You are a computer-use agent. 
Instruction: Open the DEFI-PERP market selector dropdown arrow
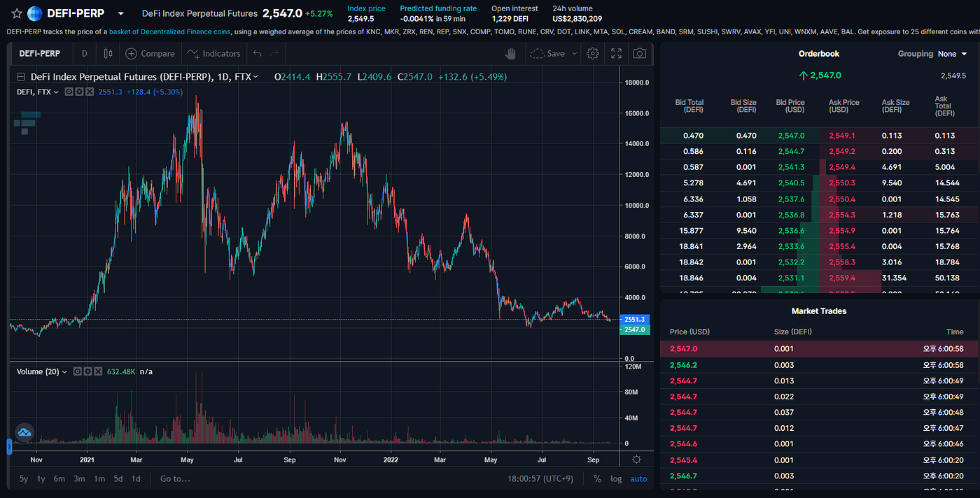(121, 14)
